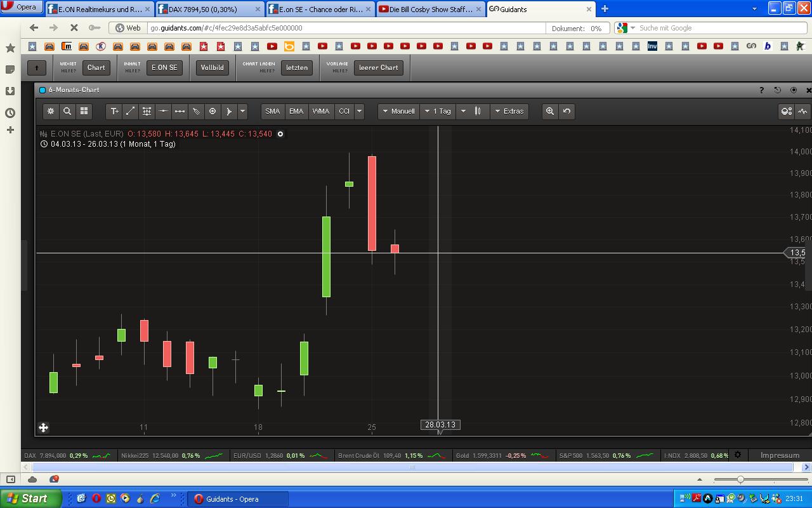The width and height of the screenshot is (812, 508).
Task: Click the EUR/USD ticker entry
Action: point(281,455)
